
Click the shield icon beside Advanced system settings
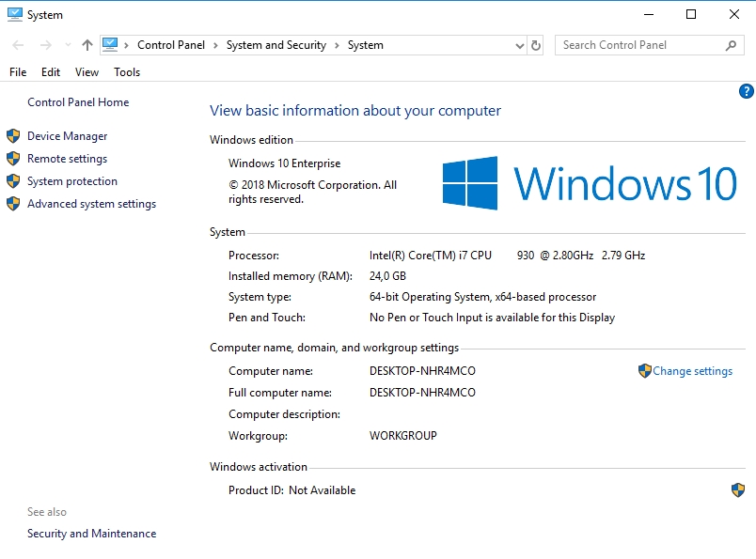click(13, 203)
